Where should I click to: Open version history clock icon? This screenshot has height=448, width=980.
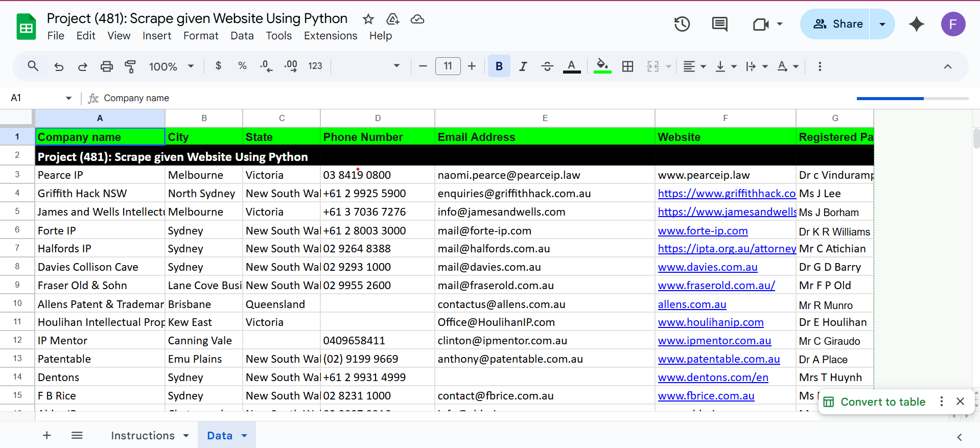click(x=682, y=24)
